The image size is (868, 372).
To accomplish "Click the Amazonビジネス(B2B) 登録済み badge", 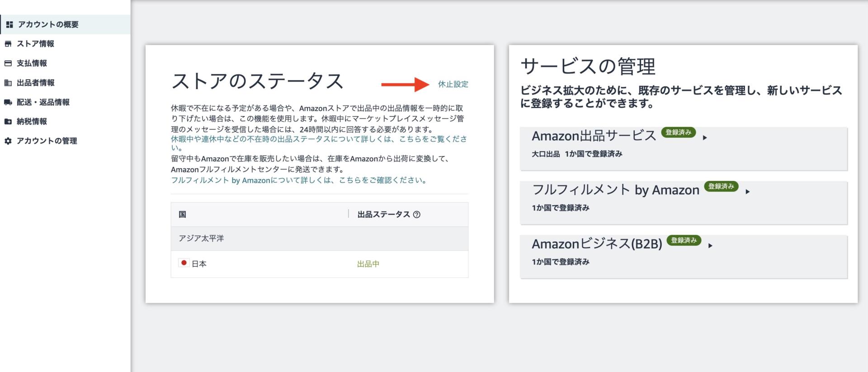I will (684, 240).
